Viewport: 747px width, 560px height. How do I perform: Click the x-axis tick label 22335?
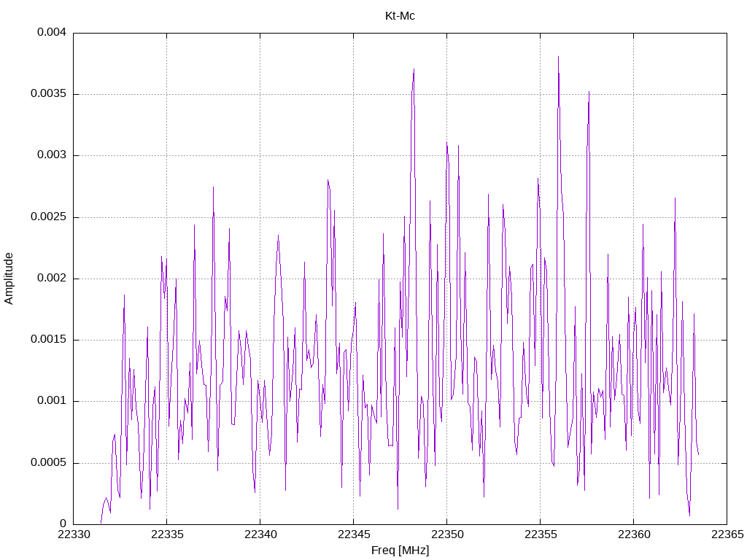(167, 534)
